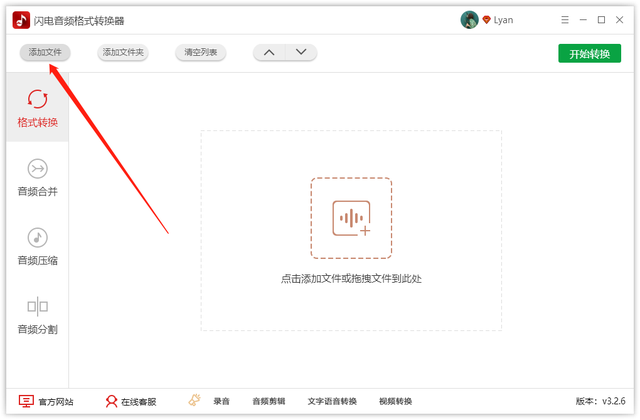Minimize the converter window
The height and width of the screenshot is (420, 640).
[x=583, y=20]
